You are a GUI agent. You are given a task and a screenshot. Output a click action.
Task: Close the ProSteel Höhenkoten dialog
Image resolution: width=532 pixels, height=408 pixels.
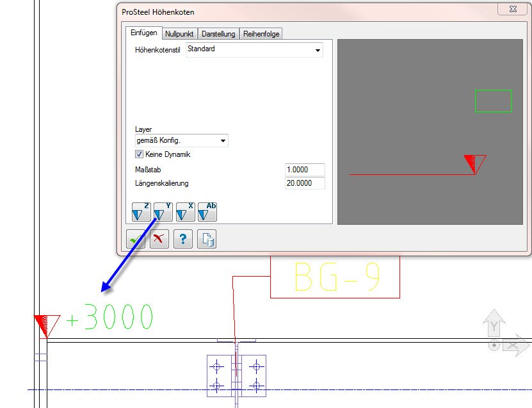(x=513, y=9)
